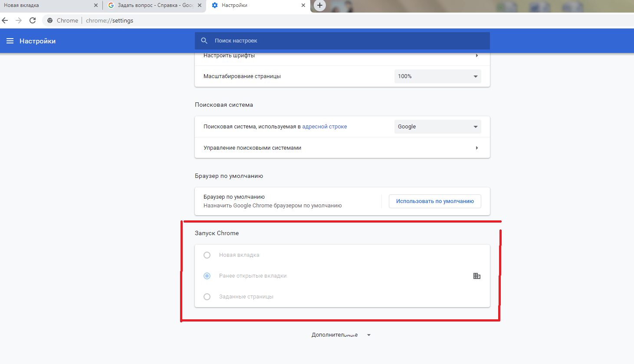
Task: Open a new tab with plus button
Action: coord(320,5)
